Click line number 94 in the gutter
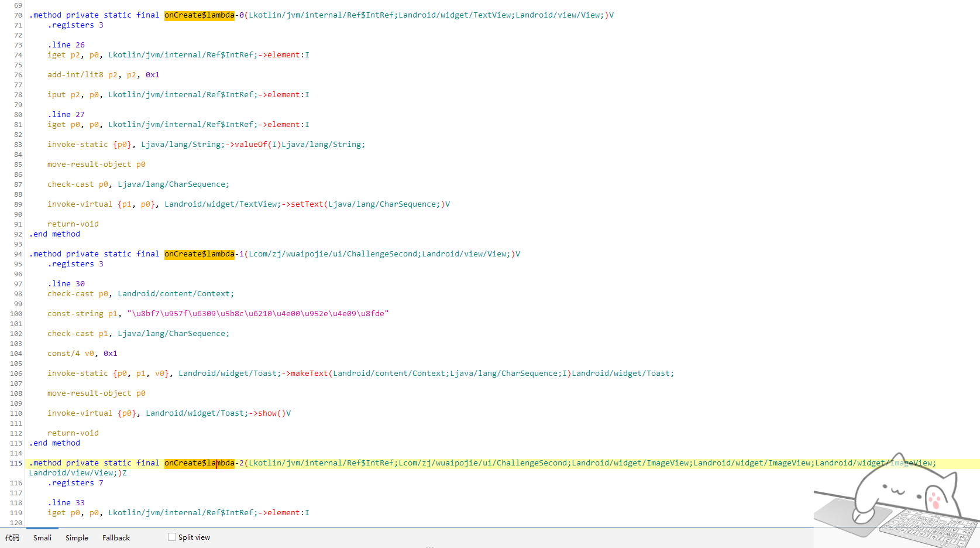The height and width of the screenshot is (548, 980). tap(18, 254)
